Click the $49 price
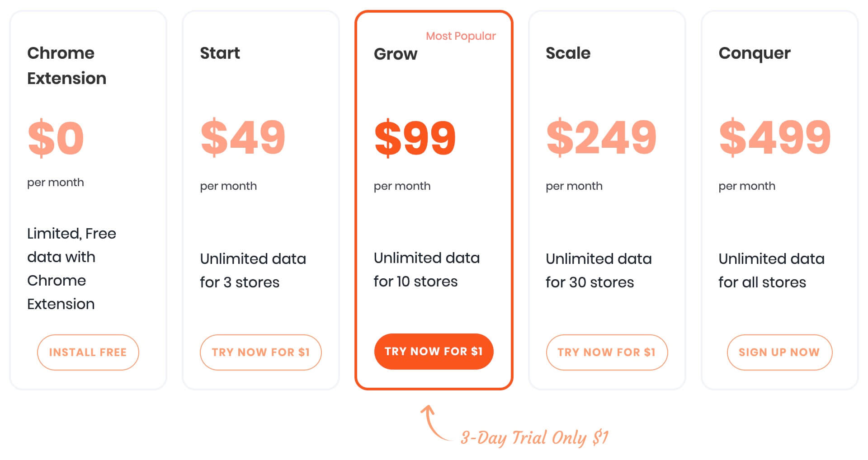 243,137
